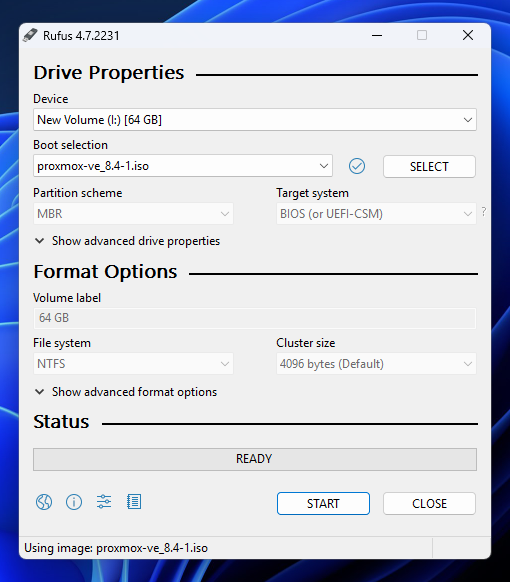Open the Cluster size dropdown
This screenshot has height=582, width=510.
(376, 363)
